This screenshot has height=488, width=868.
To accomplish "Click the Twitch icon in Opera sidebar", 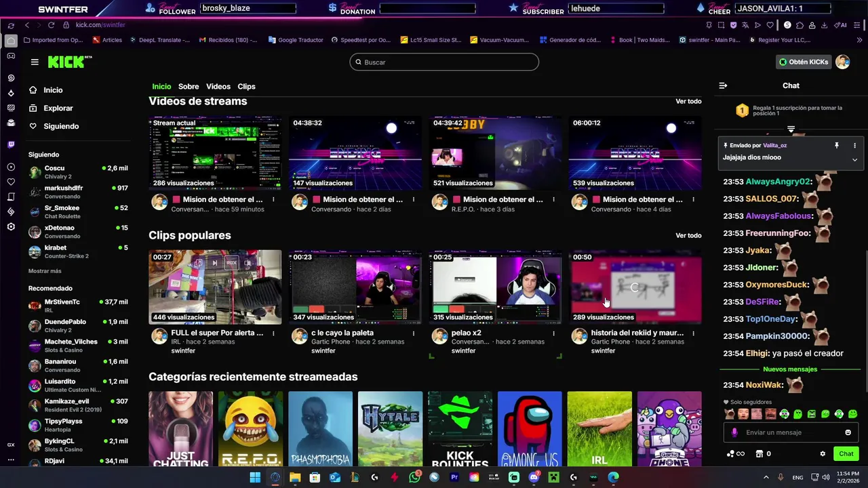I will point(11,144).
